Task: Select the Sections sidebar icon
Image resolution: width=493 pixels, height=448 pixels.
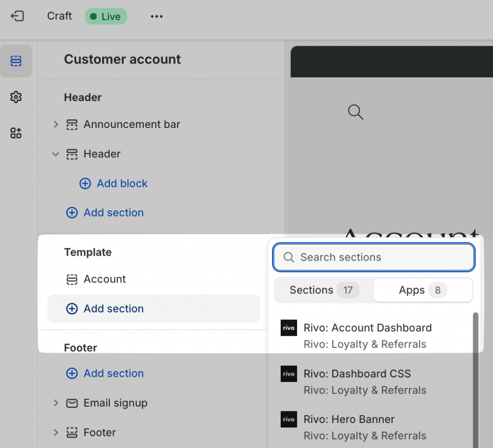Action: coord(16,61)
